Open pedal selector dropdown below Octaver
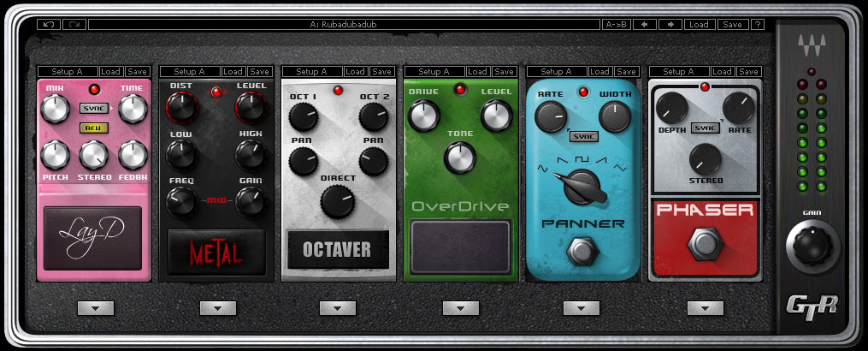This screenshot has width=868, height=351. pyautogui.click(x=338, y=308)
